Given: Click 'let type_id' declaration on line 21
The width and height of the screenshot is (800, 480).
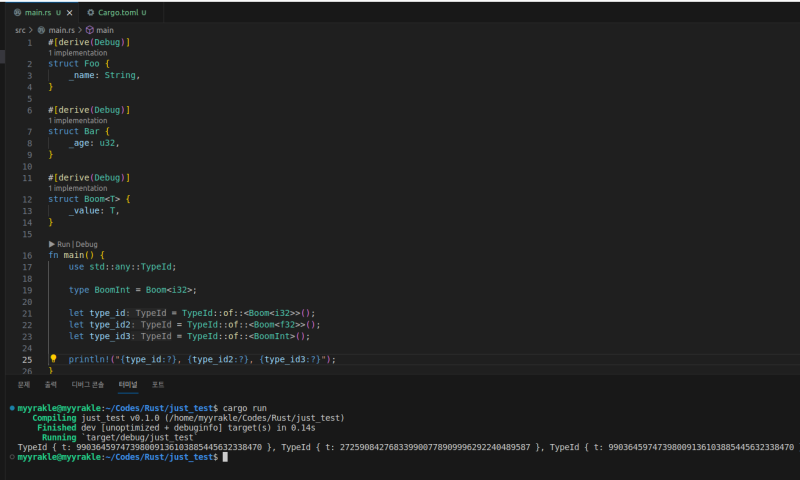Looking at the screenshot, I should 192,313.
